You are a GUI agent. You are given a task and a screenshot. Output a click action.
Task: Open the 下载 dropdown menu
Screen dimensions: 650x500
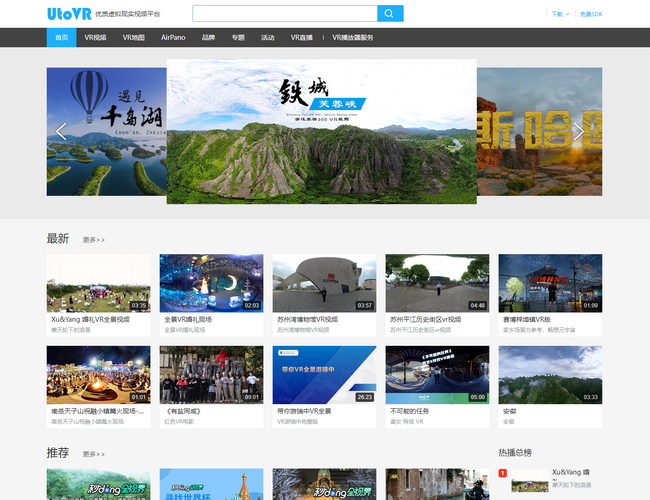pyautogui.click(x=559, y=14)
